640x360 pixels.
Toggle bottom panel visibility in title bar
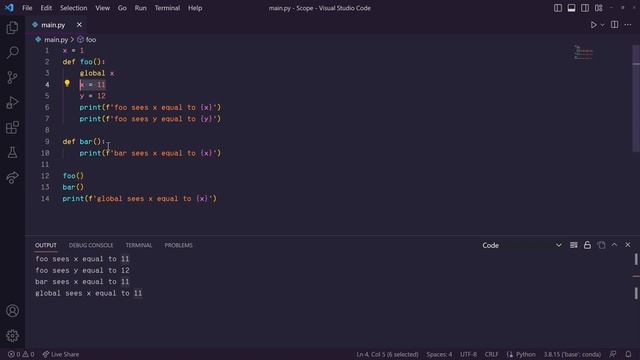pos(571,8)
